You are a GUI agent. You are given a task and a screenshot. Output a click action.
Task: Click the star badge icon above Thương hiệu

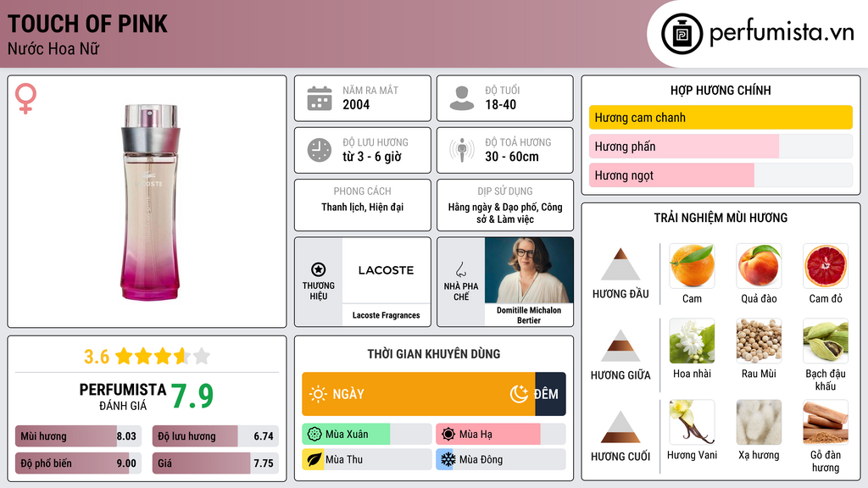click(319, 269)
